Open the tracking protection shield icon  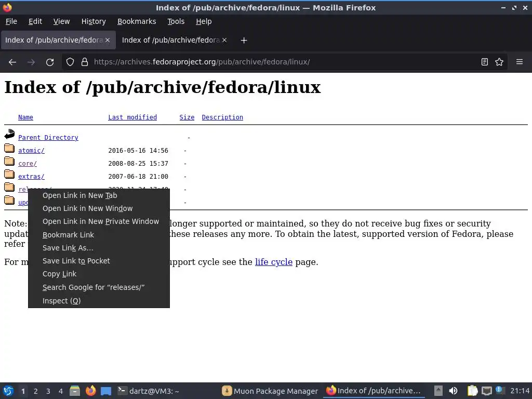[x=70, y=62]
